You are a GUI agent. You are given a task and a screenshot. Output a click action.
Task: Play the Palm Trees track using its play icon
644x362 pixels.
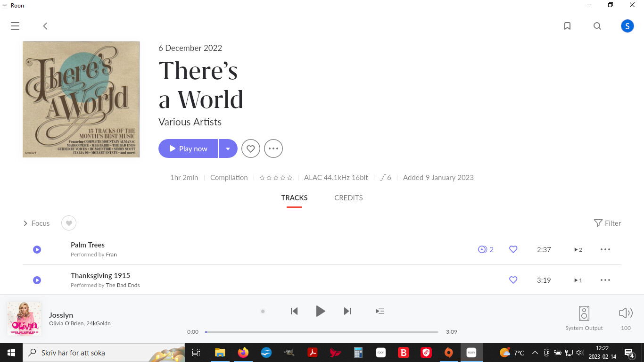37,249
